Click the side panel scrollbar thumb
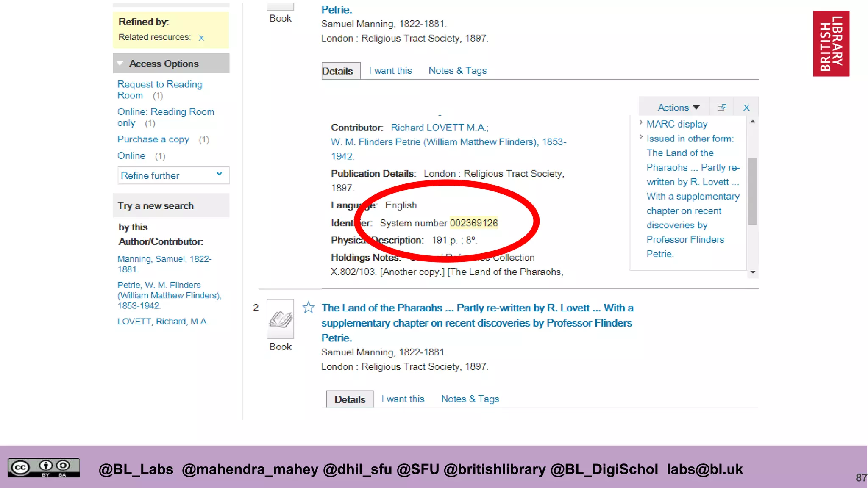868x488 pixels. click(x=753, y=191)
